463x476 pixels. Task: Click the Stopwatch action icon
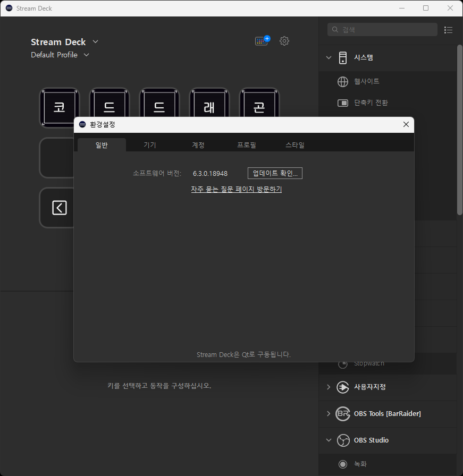[343, 364]
